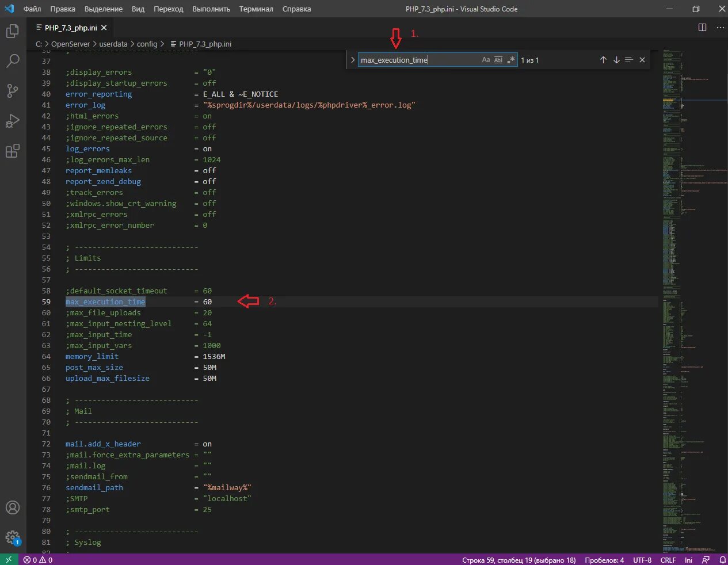Toggle Match Whole Word option
Screen dimensions: 728x565
498,60
